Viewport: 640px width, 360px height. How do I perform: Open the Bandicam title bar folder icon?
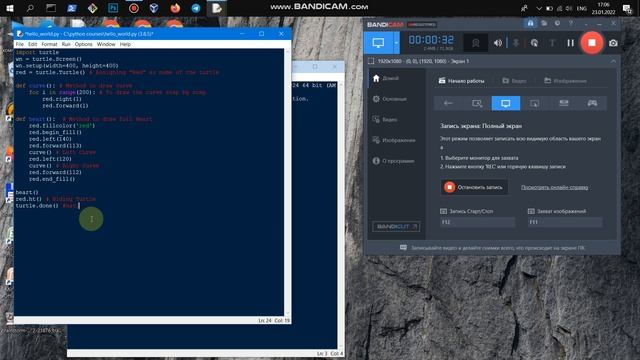pyautogui.click(x=544, y=23)
